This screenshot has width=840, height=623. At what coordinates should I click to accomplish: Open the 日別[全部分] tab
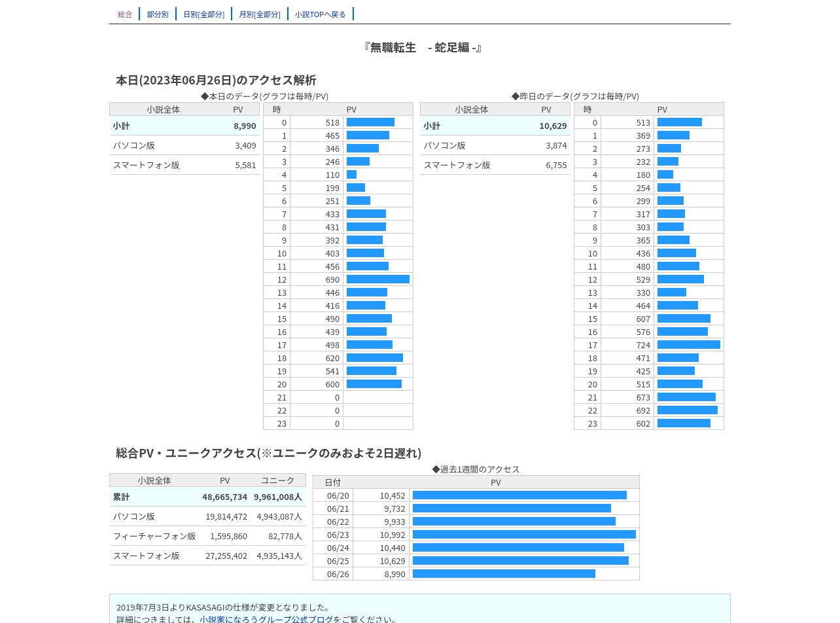pyautogui.click(x=203, y=14)
